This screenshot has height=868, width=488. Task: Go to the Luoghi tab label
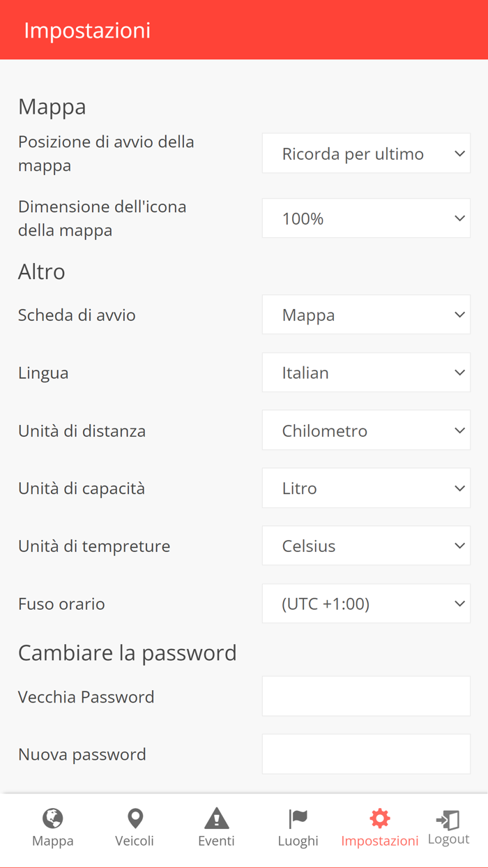(298, 841)
